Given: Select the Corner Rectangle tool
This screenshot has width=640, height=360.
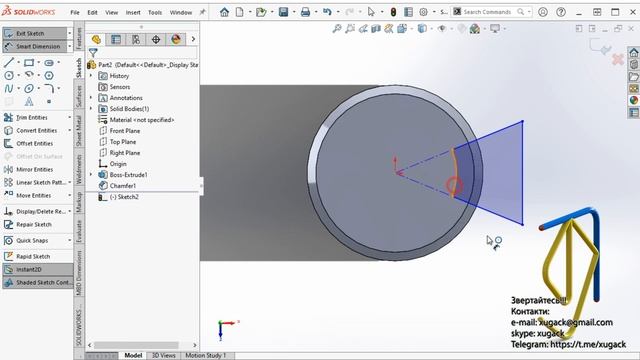Looking at the screenshot, I should point(29,62).
